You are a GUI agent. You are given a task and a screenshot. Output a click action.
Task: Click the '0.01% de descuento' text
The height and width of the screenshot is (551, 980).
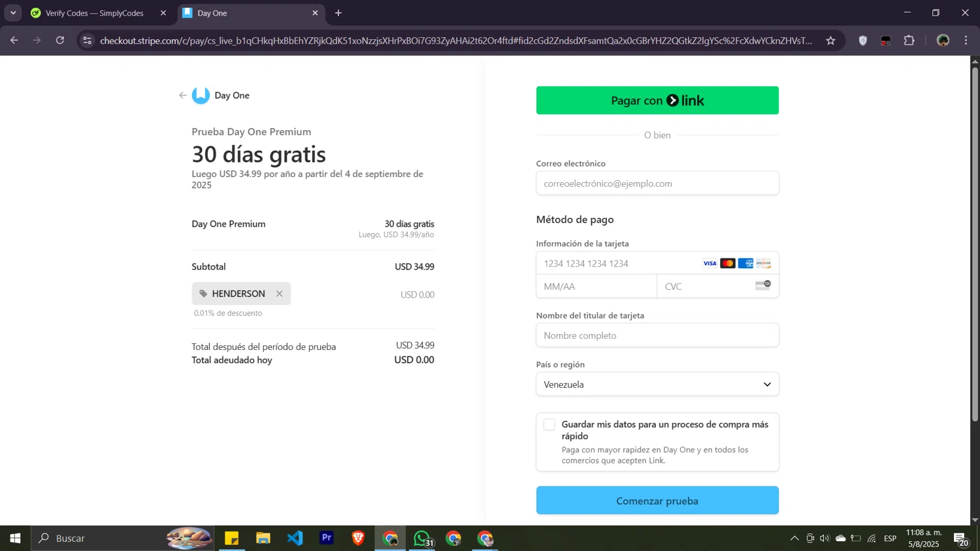[228, 313]
